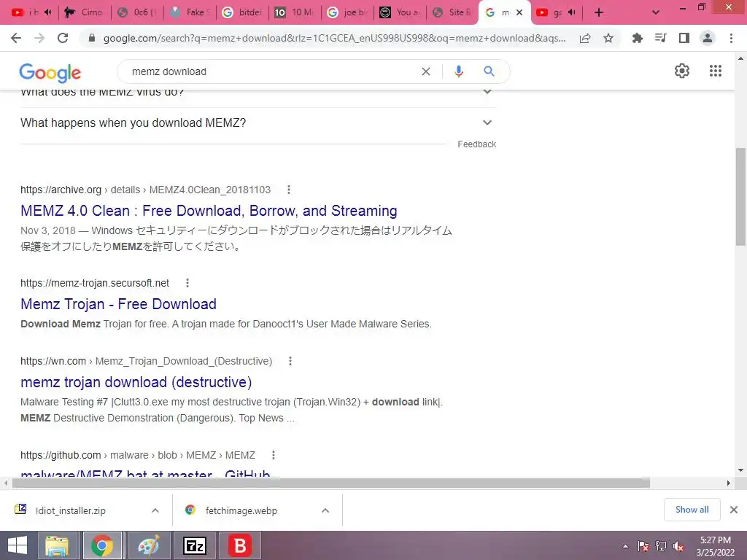
Task: Share this page from the address bar
Action: (x=585, y=38)
